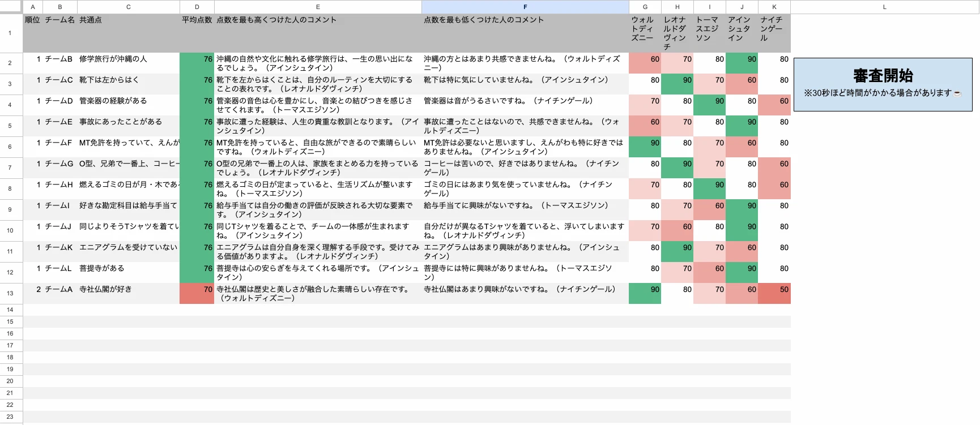This screenshot has width=980, height=425.
Task: Click the 管楽器の経験がある cell
Action: [x=129, y=105]
